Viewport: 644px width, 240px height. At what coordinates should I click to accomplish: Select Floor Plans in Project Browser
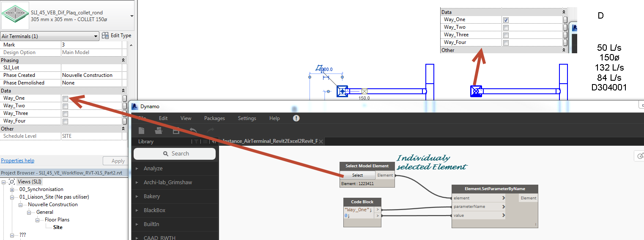click(57, 220)
